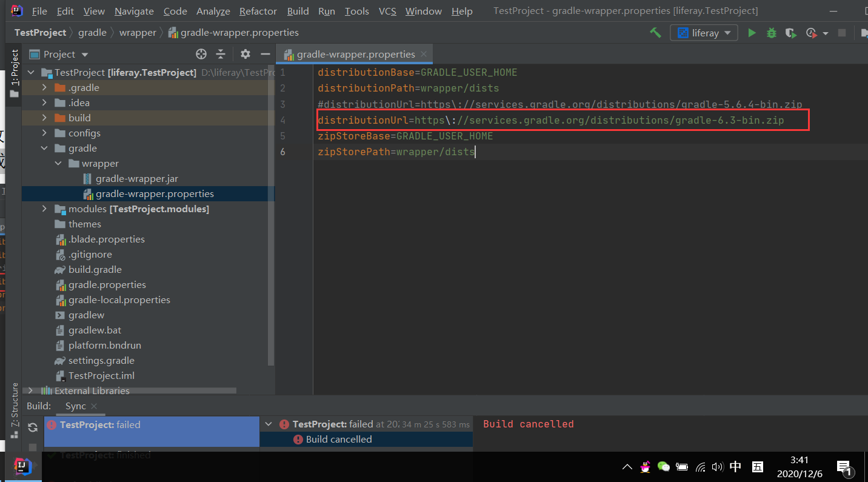This screenshot has height=482, width=868.
Task: Open the liferay run configuration dropdown
Action: tap(704, 33)
